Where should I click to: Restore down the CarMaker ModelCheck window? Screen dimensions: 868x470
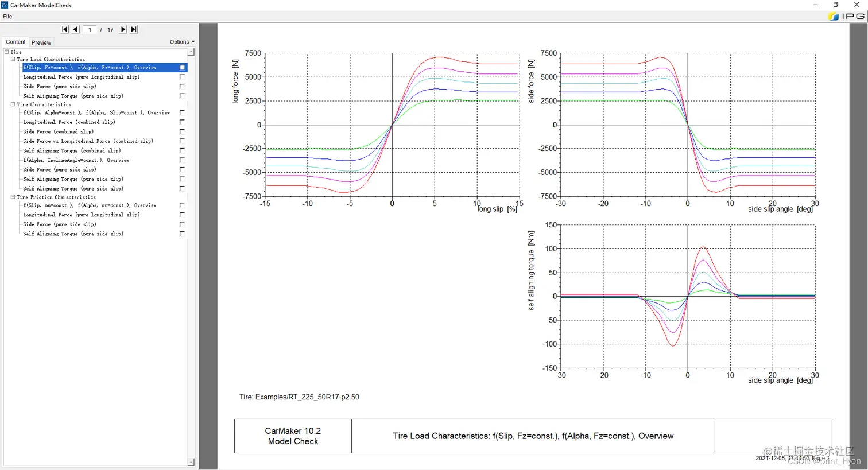click(836, 5)
